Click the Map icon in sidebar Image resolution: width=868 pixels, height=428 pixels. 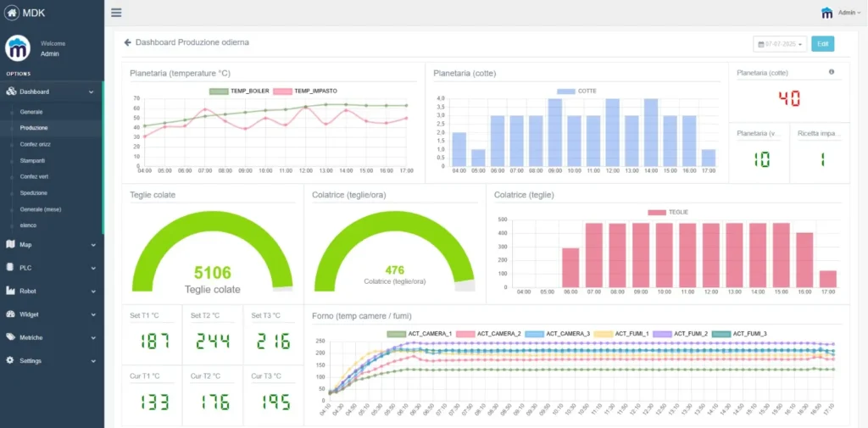pyautogui.click(x=12, y=244)
